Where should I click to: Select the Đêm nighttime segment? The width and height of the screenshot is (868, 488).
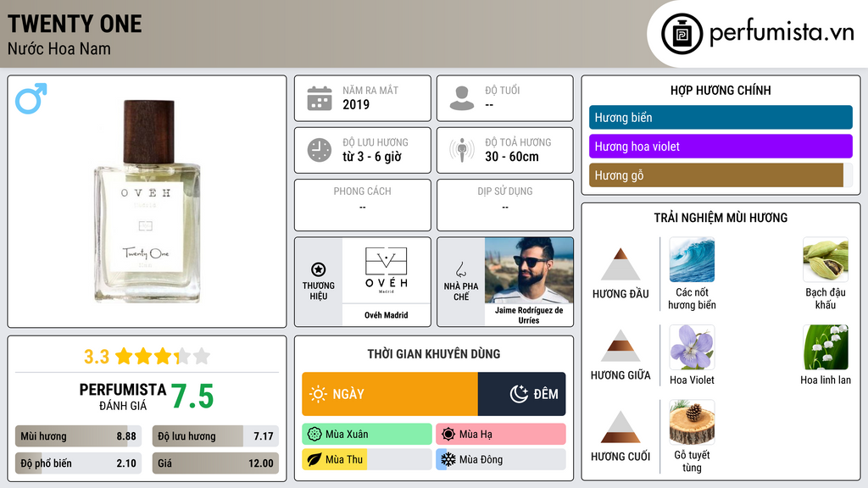pos(521,394)
